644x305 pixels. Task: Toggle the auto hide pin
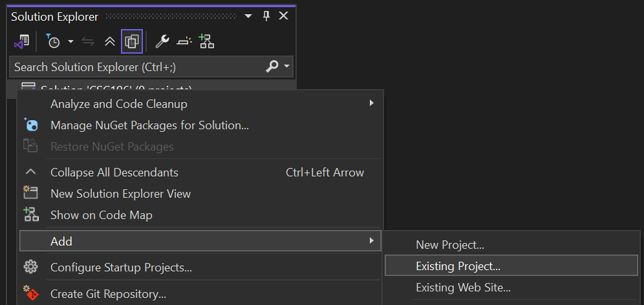(266, 16)
